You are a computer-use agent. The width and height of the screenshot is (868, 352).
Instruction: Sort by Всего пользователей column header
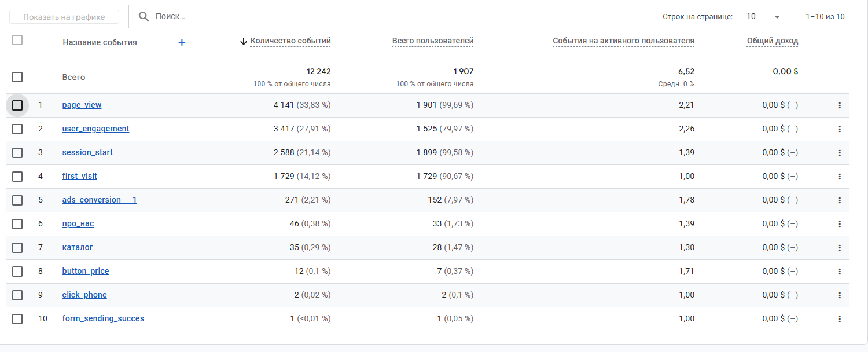433,41
